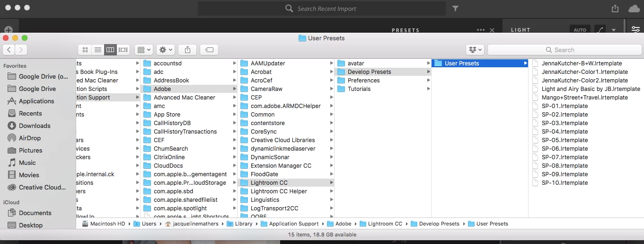The height and width of the screenshot is (244, 644).
Task: Click Library in path bar
Action: [239, 224]
